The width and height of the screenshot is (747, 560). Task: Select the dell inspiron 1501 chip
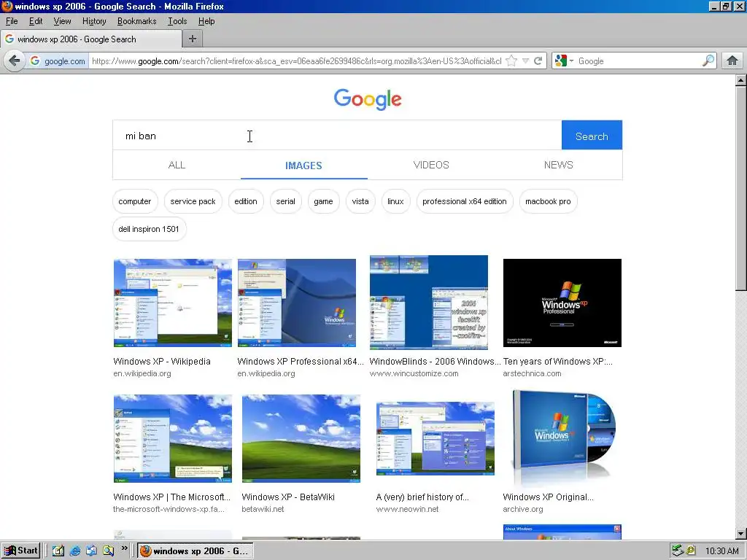point(149,229)
